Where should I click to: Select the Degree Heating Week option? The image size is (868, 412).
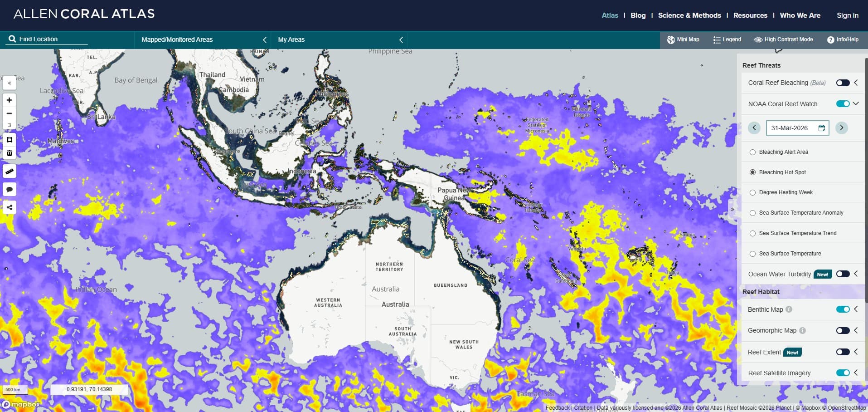(752, 192)
